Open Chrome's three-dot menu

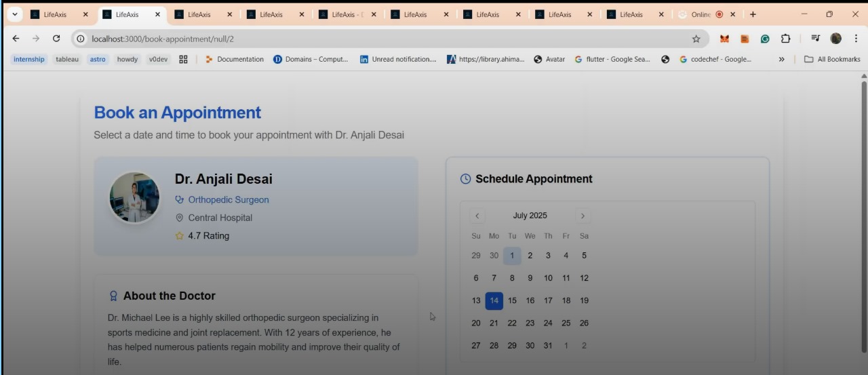tap(856, 39)
